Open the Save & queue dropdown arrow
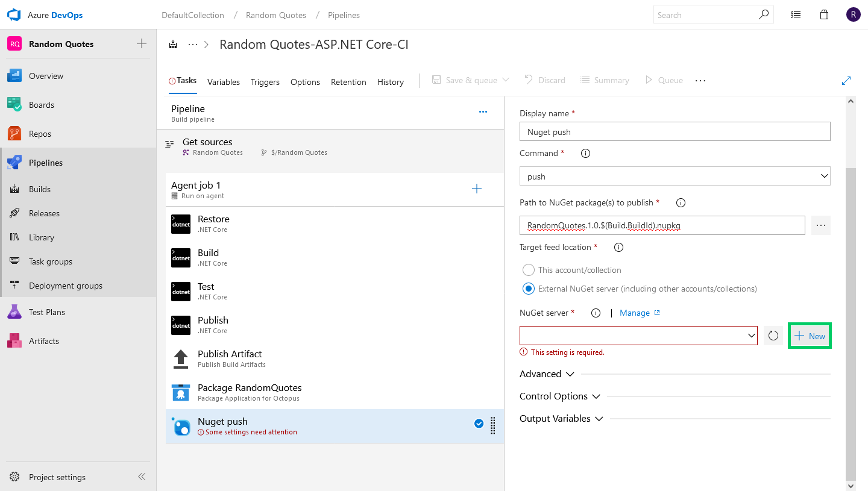868x491 pixels. pyautogui.click(x=506, y=80)
